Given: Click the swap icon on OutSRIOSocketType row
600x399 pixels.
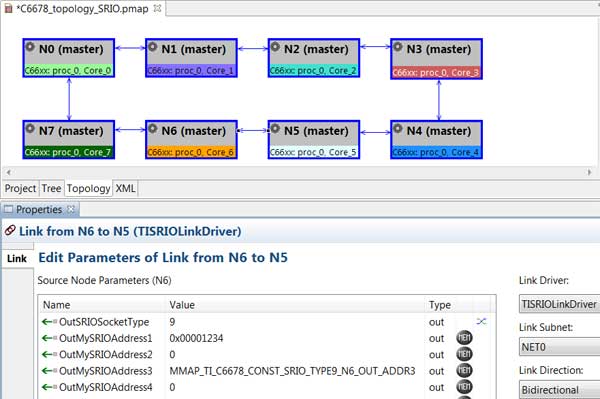Looking at the screenshot, I should pyautogui.click(x=481, y=321).
